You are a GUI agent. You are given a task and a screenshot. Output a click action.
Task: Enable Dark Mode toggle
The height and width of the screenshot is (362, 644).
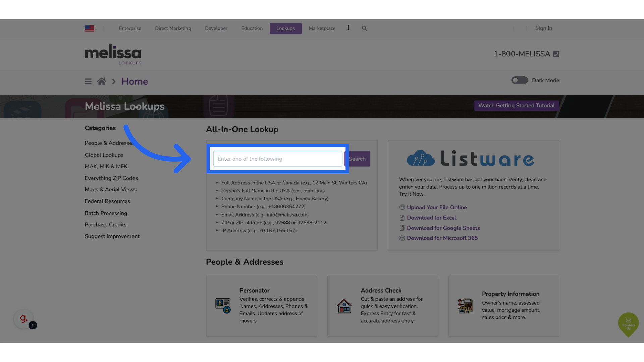(x=519, y=80)
